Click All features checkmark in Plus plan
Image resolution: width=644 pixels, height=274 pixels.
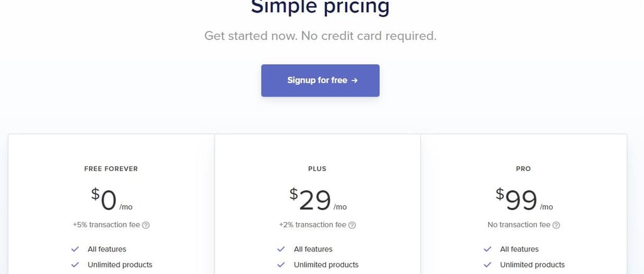click(x=281, y=249)
